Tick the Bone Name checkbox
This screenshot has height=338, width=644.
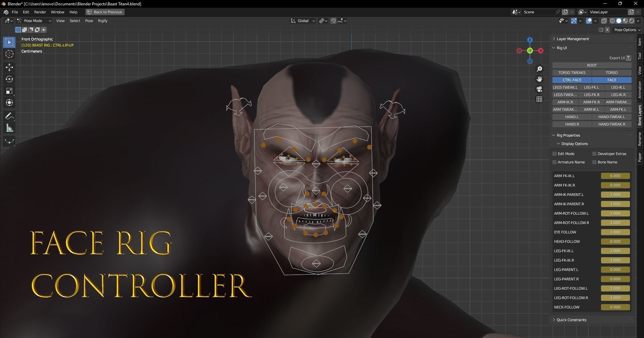(x=594, y=162)
